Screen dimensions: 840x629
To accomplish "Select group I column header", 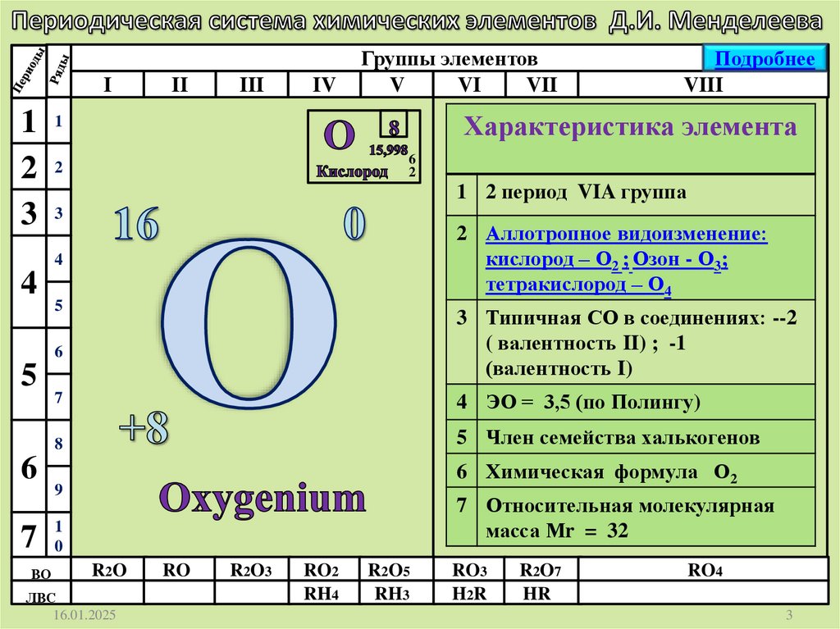I will [107, 84].
